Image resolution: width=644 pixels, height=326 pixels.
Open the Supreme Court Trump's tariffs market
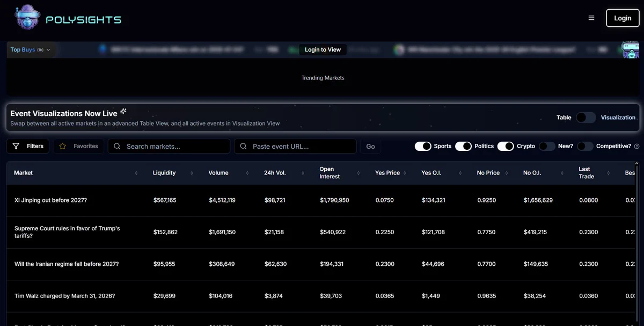pos(67,232)
